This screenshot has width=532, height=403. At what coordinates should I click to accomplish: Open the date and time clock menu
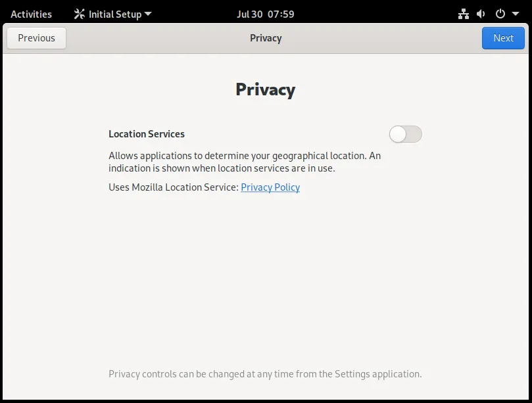click(265, 14)
